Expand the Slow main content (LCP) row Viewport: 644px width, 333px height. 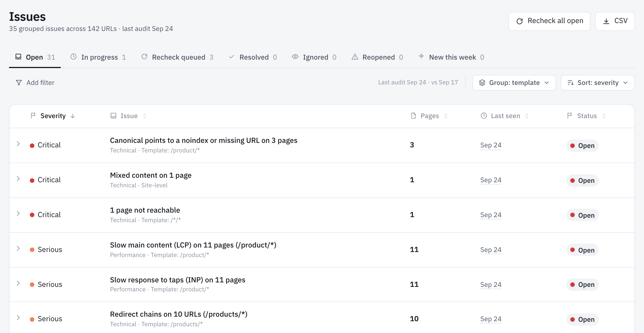pos(18,249)
